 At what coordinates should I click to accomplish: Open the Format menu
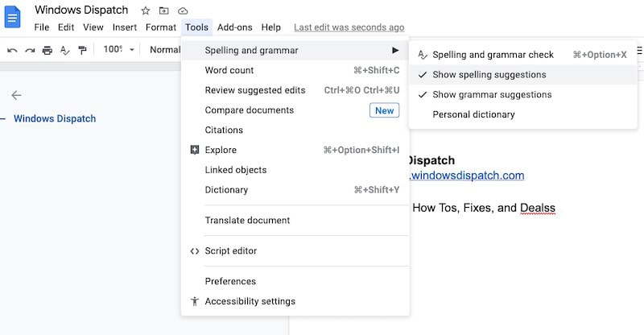coord(160,27)
